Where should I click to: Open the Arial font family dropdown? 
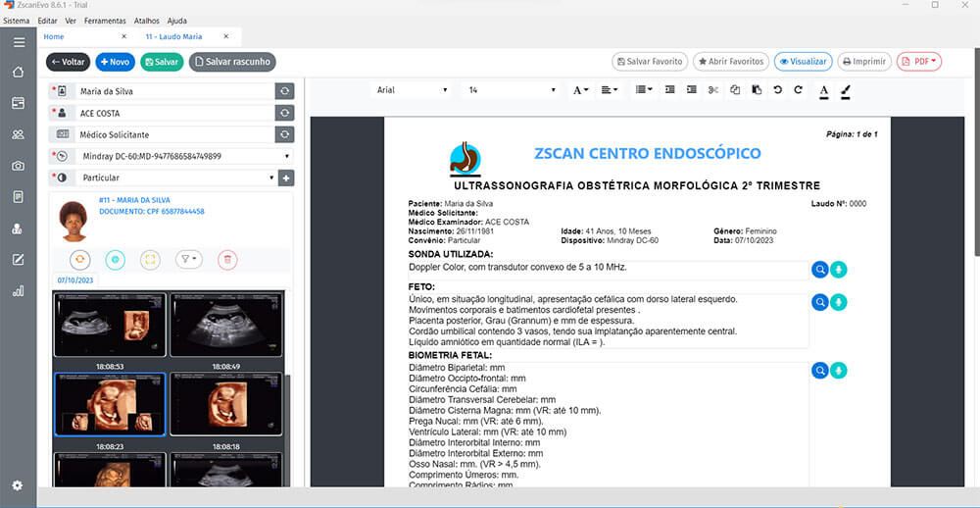pyautogui.click(x=413, y=90)
